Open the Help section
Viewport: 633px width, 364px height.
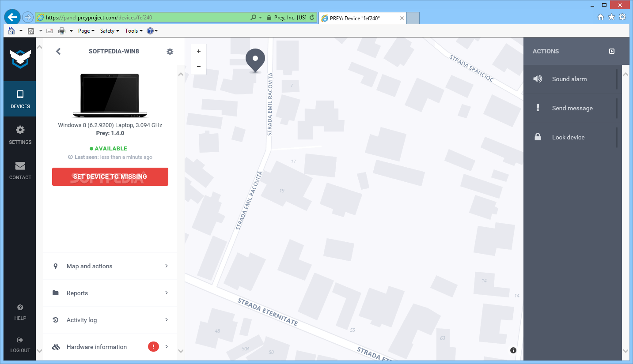point(20,312)
